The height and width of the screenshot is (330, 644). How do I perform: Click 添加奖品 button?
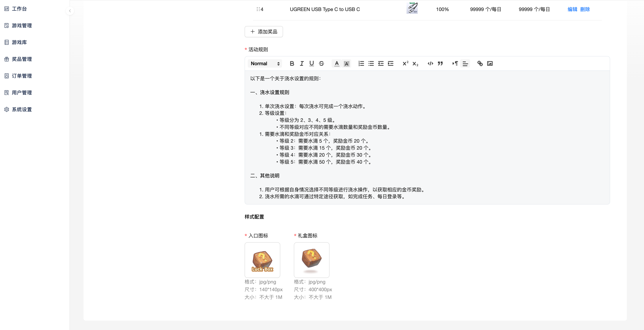[x=264, y=32]
